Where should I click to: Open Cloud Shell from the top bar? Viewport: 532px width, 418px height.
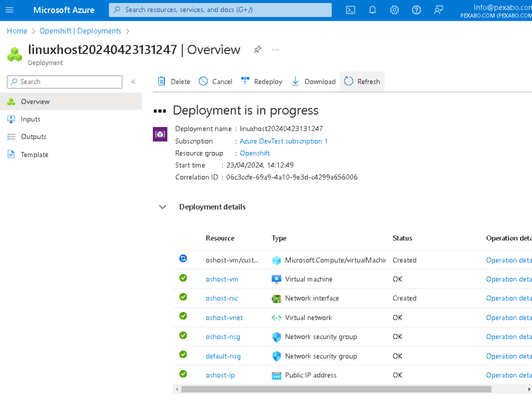(x=351, y=10)
